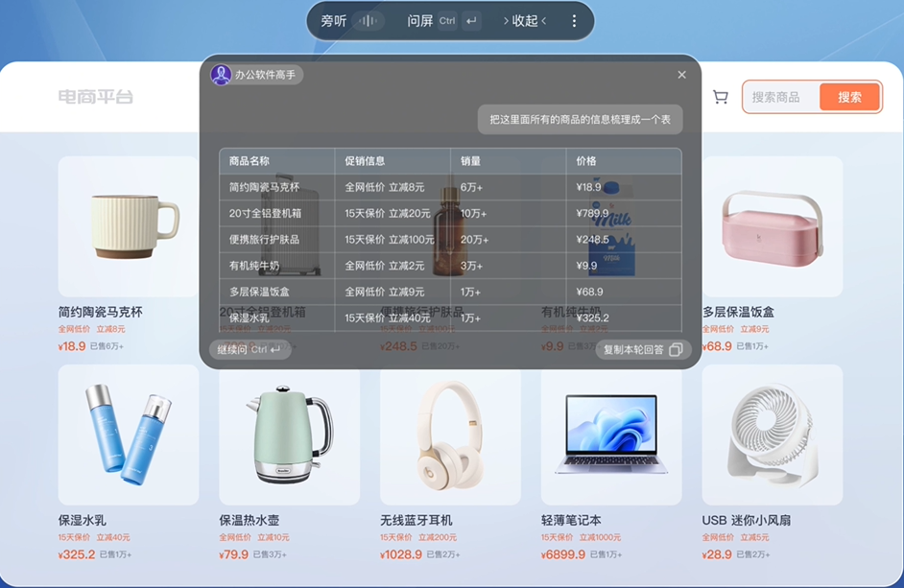Click the USB 迷你小风扇 product image
This screenshot has height=588, width=904.
tap(772, 436)
